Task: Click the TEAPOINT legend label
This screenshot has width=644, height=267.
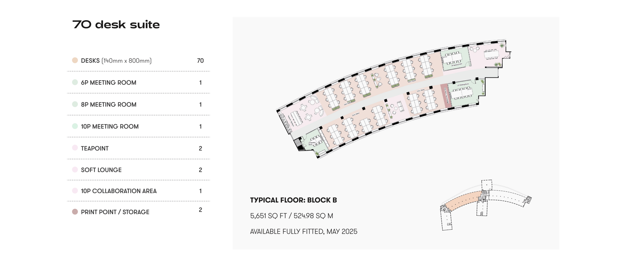Action: (x=95, y=148)
